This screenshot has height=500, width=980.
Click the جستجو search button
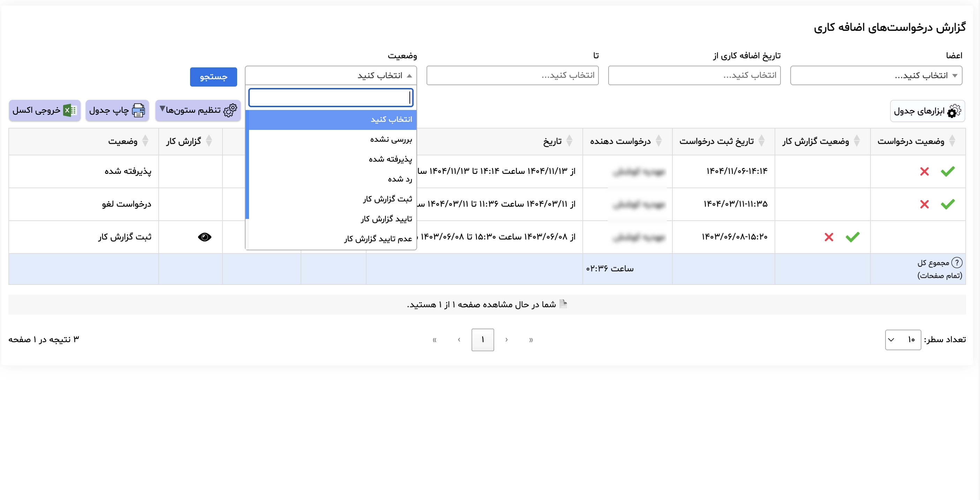pyautogui.click(x=213, y=76)
